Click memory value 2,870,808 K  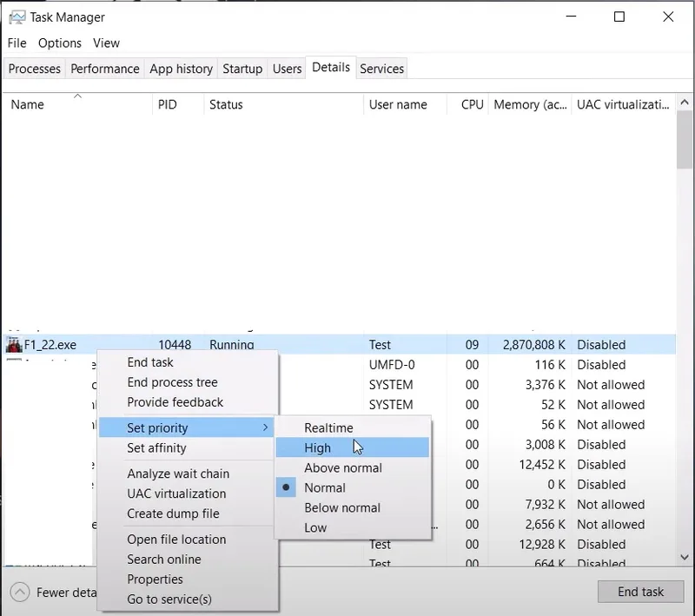(x=534, y=345)
